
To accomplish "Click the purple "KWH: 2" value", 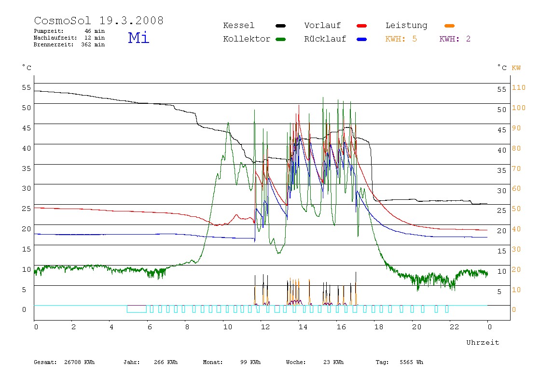I will click(455, 39).
